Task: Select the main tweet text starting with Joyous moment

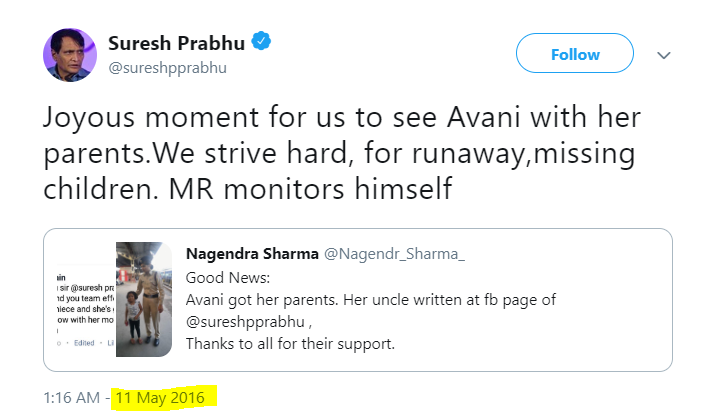Action: [342, 153]
